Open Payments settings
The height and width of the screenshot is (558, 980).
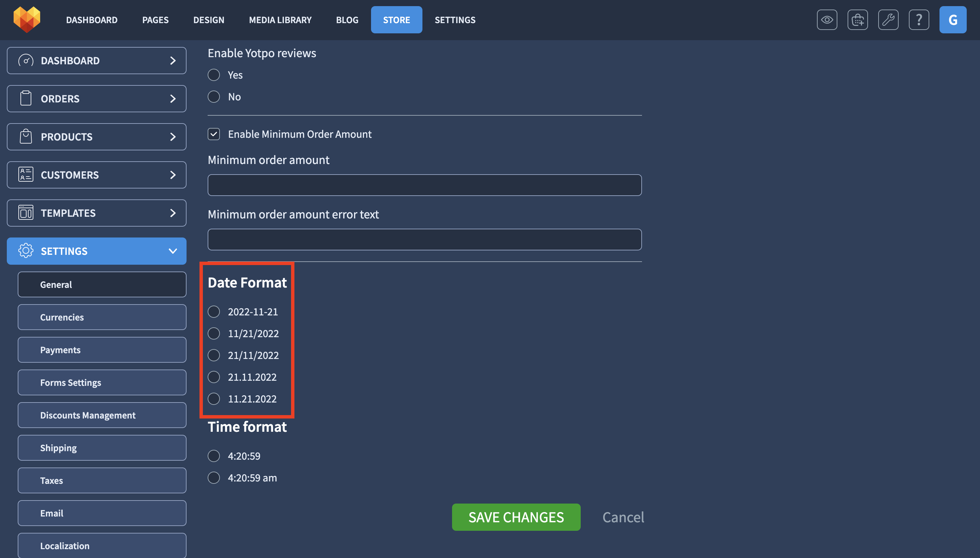pos(102,349)
